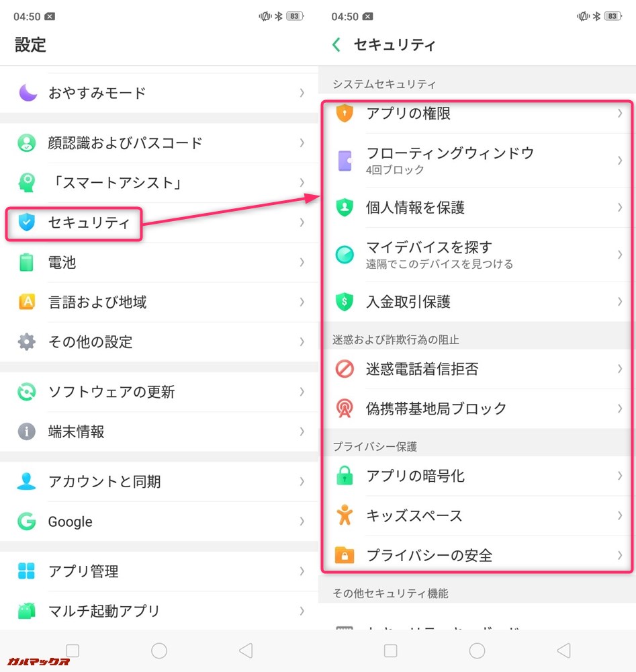Tap the green dollar shield 入金取引保護 icon
The width and height of the screenshot is (636, 672).
345,302
